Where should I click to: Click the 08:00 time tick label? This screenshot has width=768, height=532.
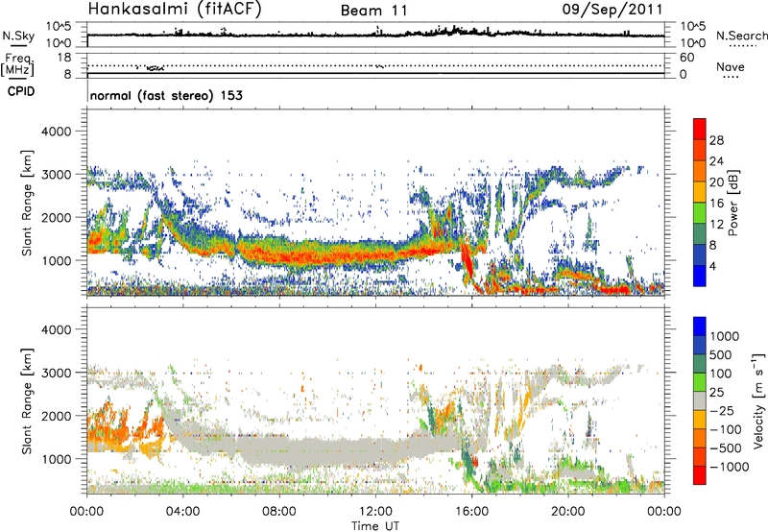point(279,512)
